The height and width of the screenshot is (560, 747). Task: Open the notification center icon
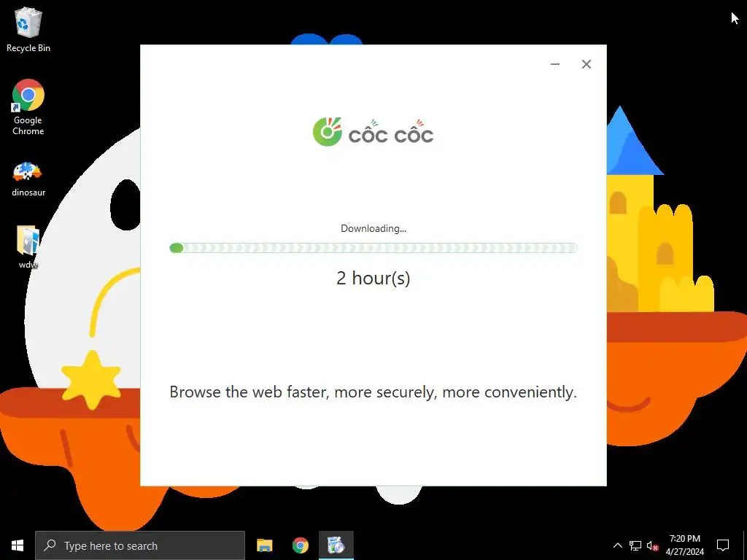(723, 545)
